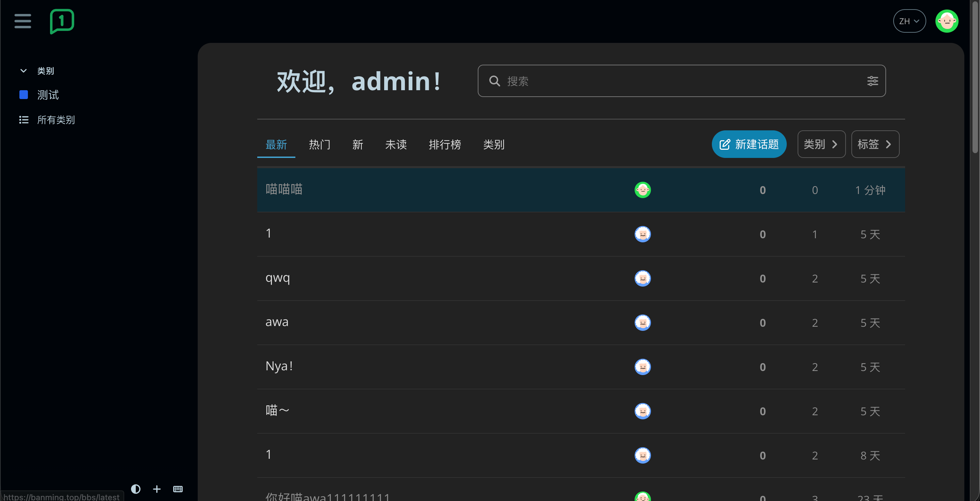
Task: Open the 类别 tab in navigation
Action: pos(493,145)
